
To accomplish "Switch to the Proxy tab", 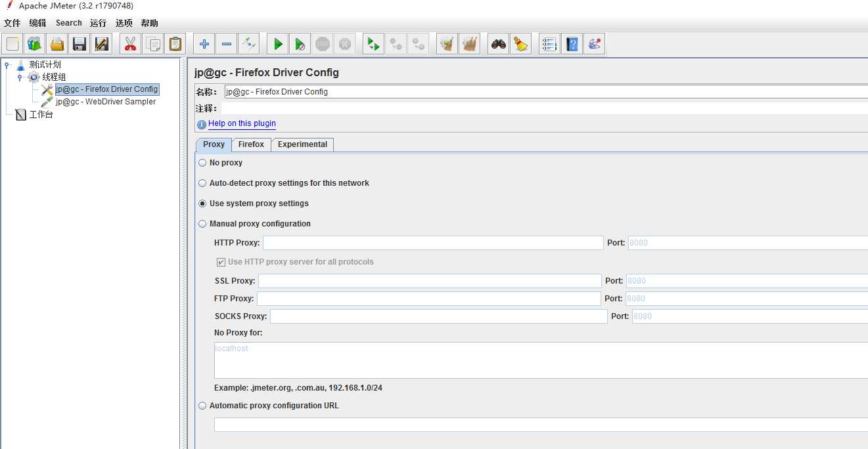I will (x=214, y=144).
